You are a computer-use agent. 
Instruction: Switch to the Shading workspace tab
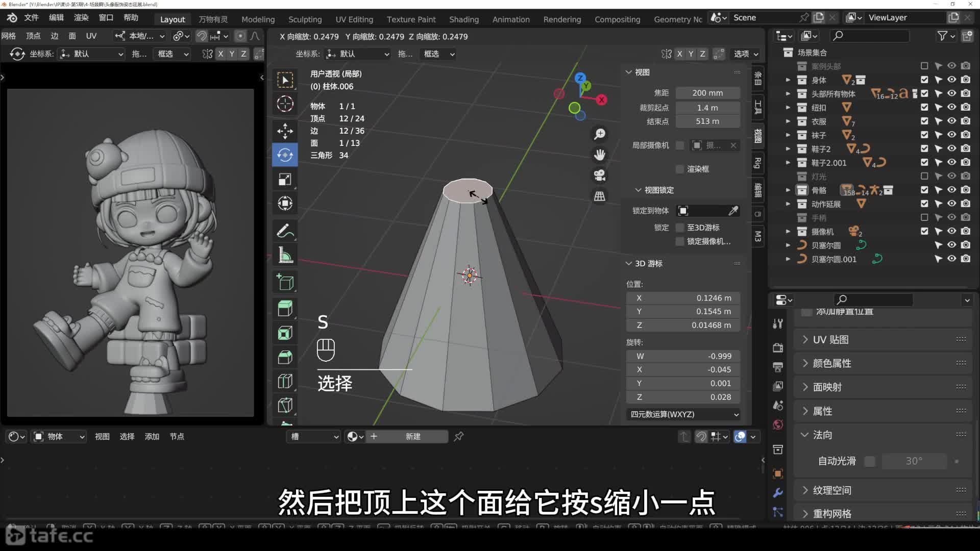[463, 19]
